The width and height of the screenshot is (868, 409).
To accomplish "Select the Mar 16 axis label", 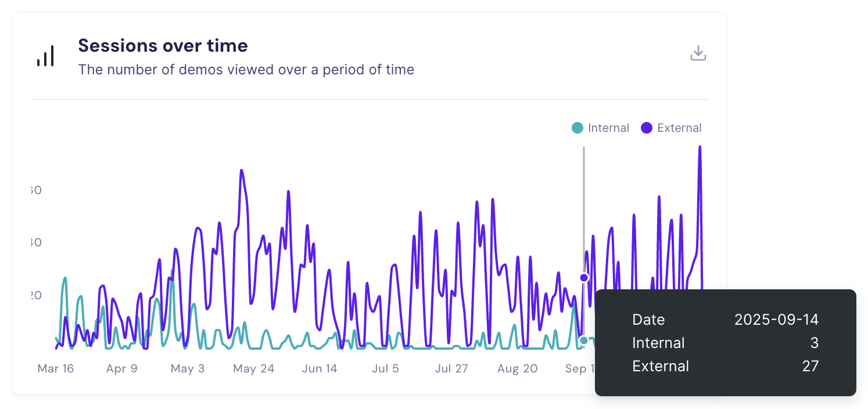I will pos(56,368).
